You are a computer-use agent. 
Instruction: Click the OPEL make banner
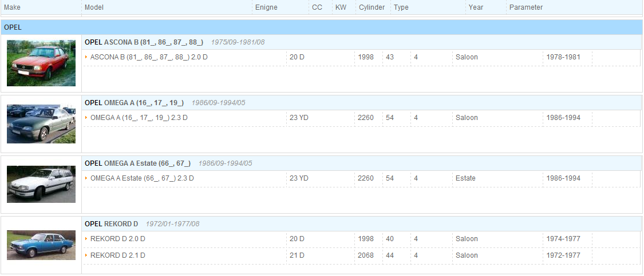tap(322, 27)
